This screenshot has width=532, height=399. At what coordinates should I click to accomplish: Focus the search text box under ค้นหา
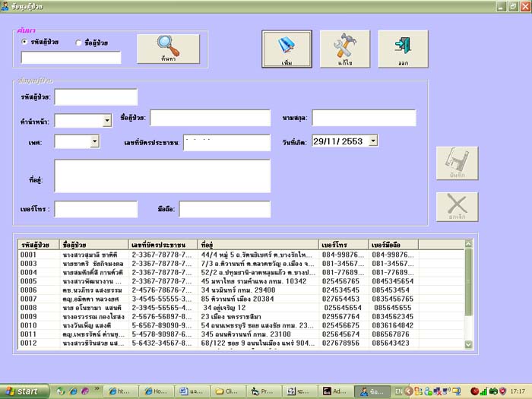pos(71,57)
